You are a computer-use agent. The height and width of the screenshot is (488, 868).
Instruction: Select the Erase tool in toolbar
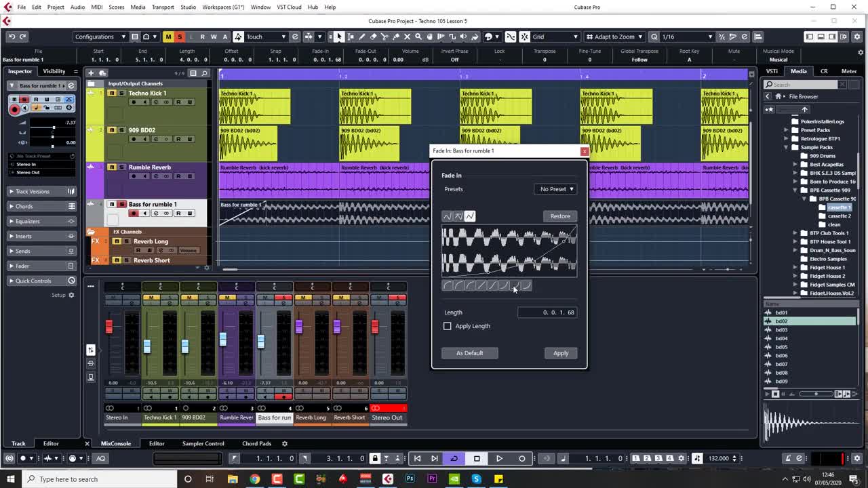coord(373,37)
